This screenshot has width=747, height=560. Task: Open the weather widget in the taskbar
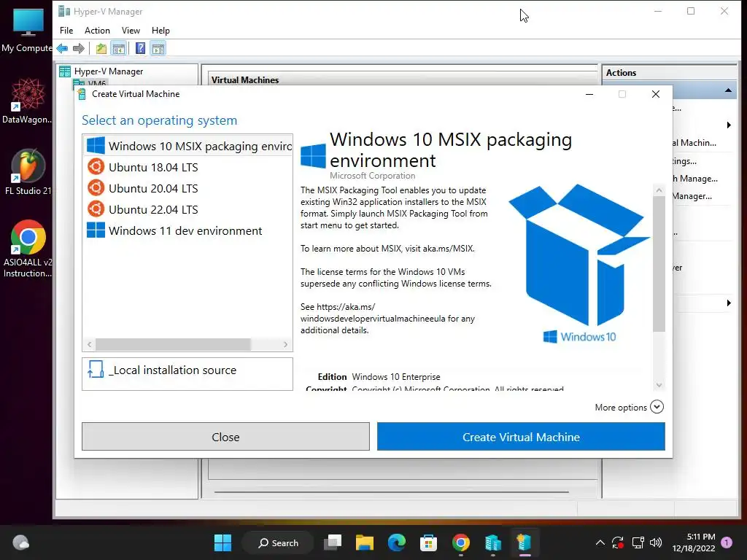point(20,542)
